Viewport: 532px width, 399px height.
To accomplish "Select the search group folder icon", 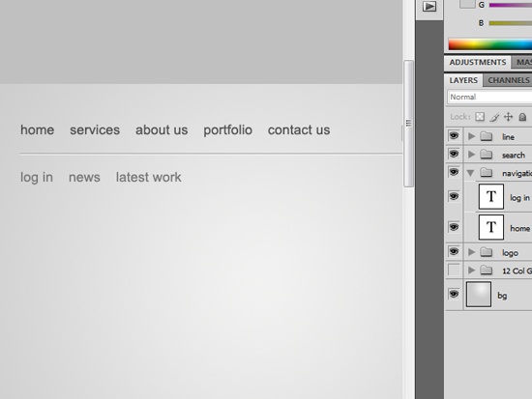I will (487, 155).
